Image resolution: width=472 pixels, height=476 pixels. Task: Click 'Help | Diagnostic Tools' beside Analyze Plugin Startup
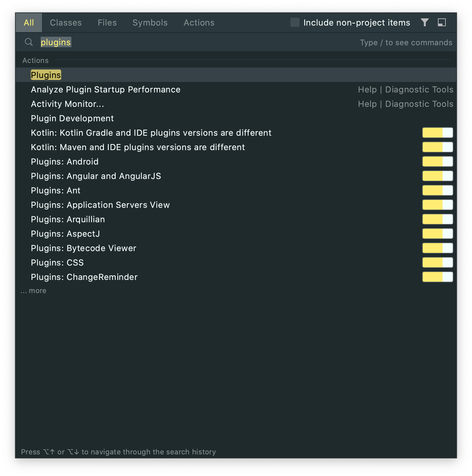click(x=406, y=90)
